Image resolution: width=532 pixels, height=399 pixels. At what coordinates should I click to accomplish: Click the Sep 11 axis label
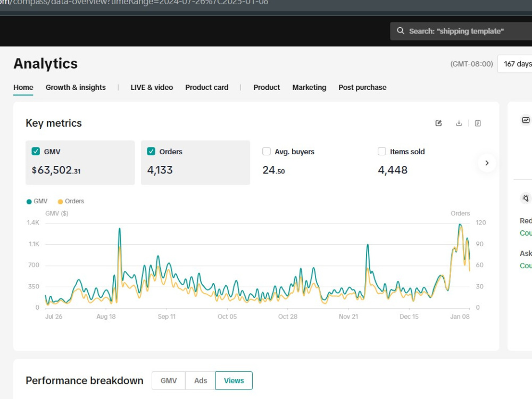pyautogui.click(x=167, y=317)
